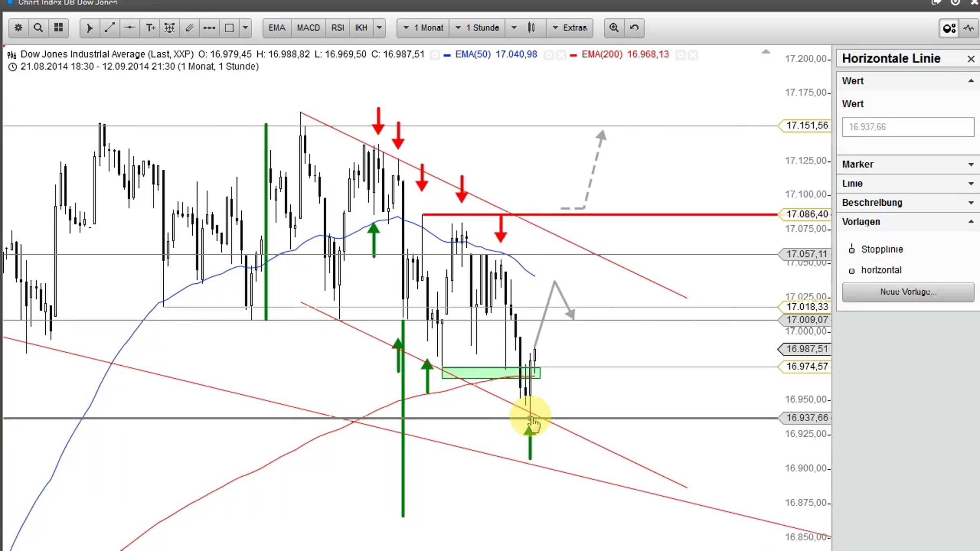Select the line segment with nodes tool

click(209, 28)
